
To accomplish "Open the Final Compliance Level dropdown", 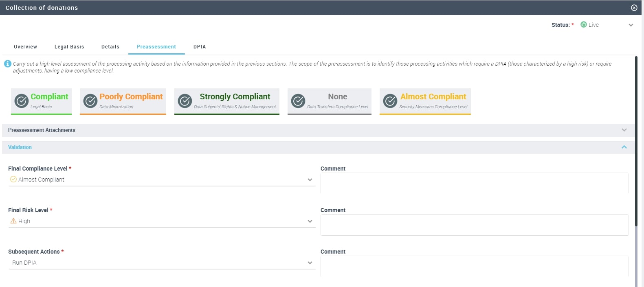I will point(310,180).
